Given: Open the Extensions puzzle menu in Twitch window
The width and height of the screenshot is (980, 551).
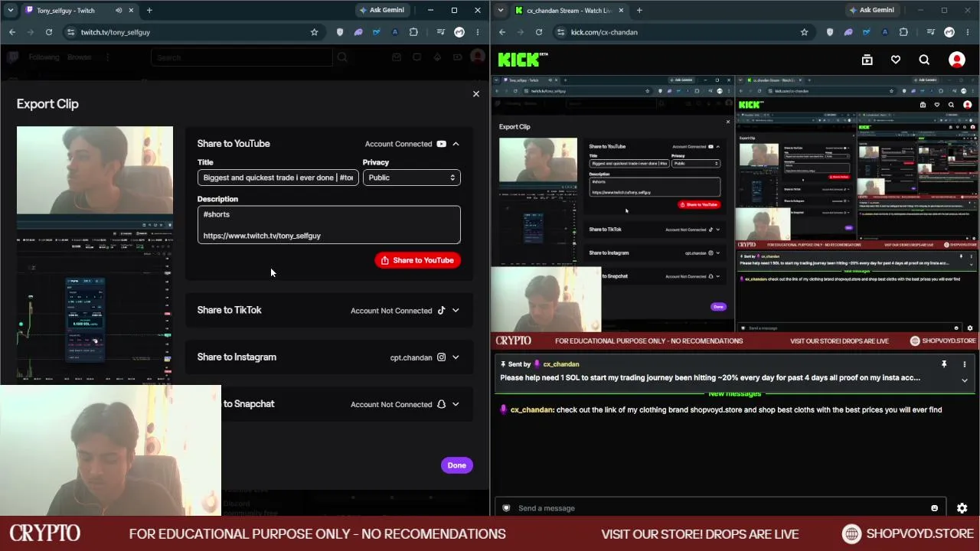Looking at the screenshot, I should [413, 32].
